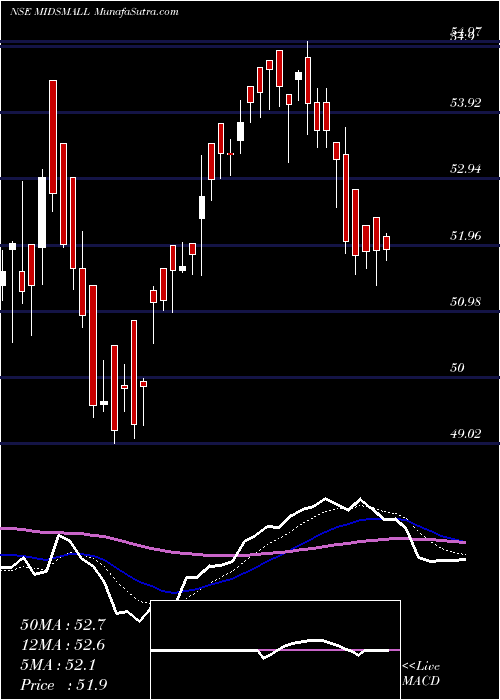
Task: Select the 52.94 price axis label
Action: [x=466, y=169]
